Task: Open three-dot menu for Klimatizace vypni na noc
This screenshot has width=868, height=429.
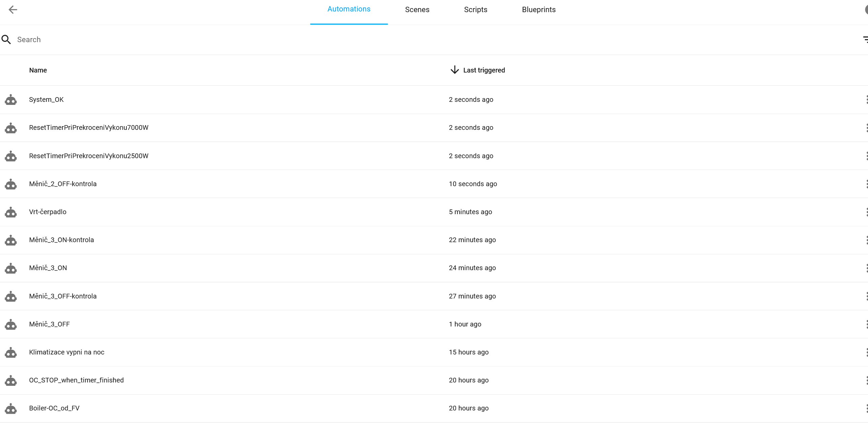Action: [866, 352]
